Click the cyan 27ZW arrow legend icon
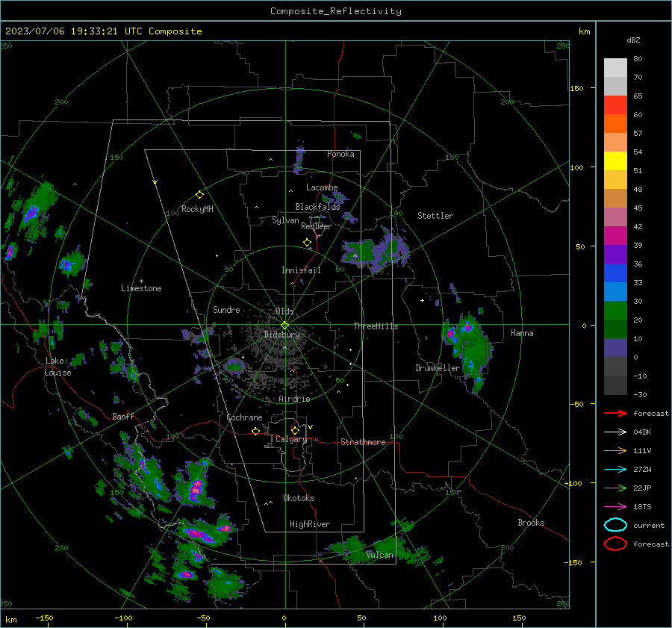The image size is (672, 628). point(615,470)
